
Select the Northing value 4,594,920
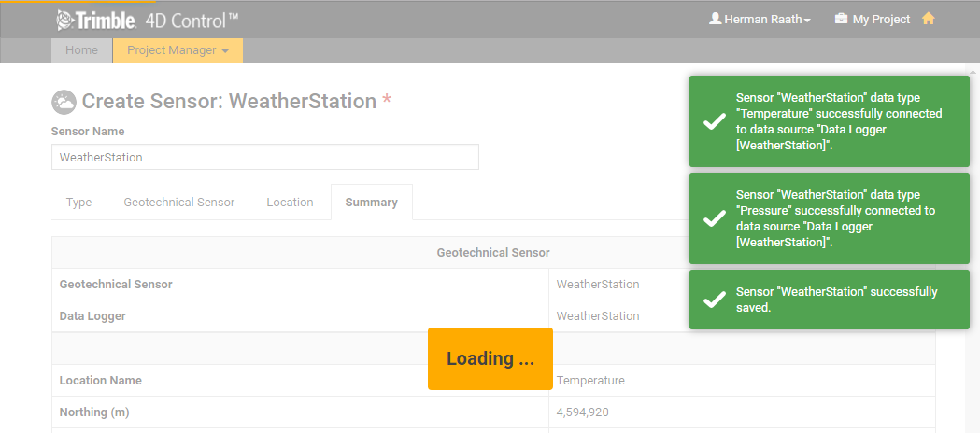tap(583, 412)
